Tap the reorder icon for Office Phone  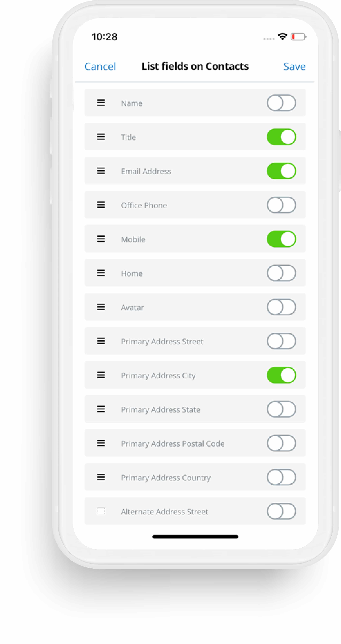click(x=101, y=205)
